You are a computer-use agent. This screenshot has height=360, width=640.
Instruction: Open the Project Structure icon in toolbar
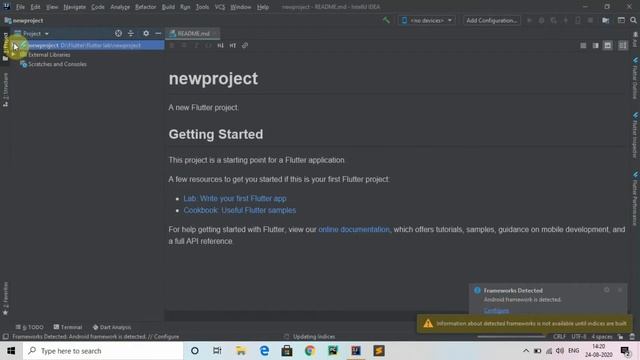[606, 20]
